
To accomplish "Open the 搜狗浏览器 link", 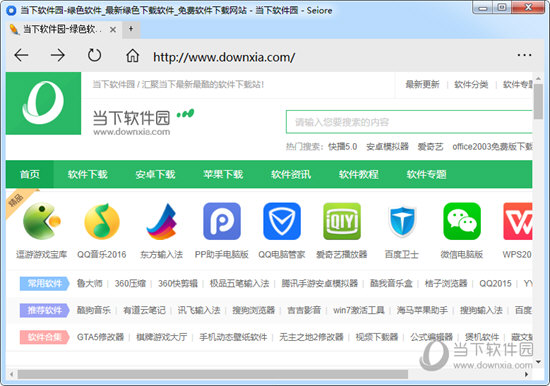I will pos(254,310).
